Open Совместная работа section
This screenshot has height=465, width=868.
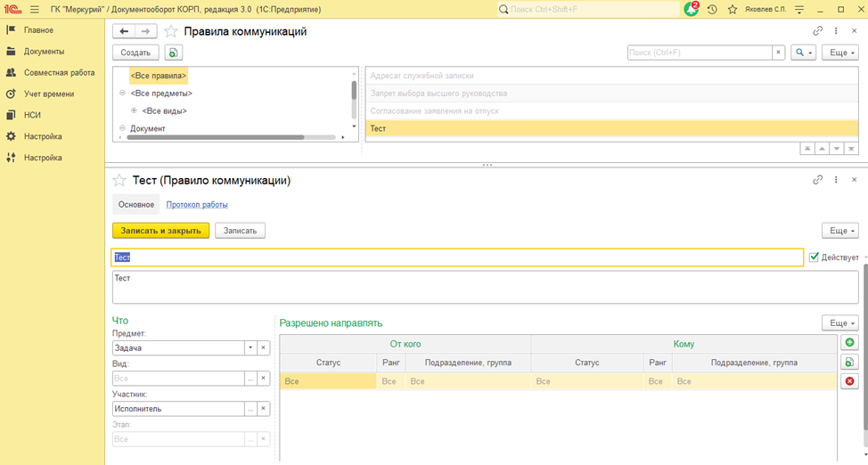pos(59,72)
